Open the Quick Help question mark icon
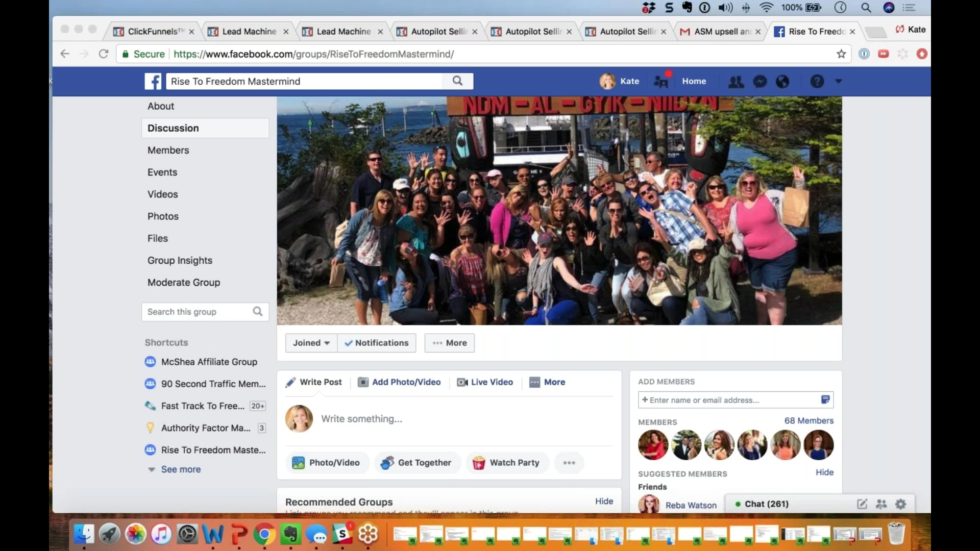980x551 pixels. [x=817, y=82]
